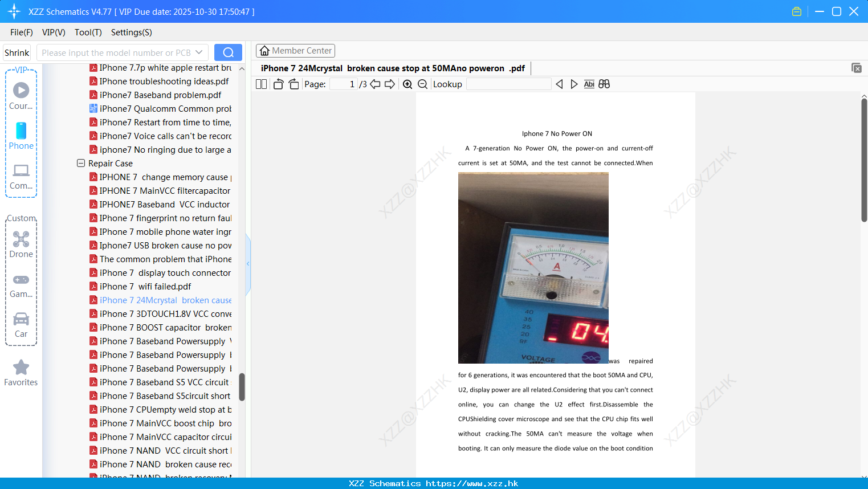
Task: Open the Car category
Action: point(21,325)
